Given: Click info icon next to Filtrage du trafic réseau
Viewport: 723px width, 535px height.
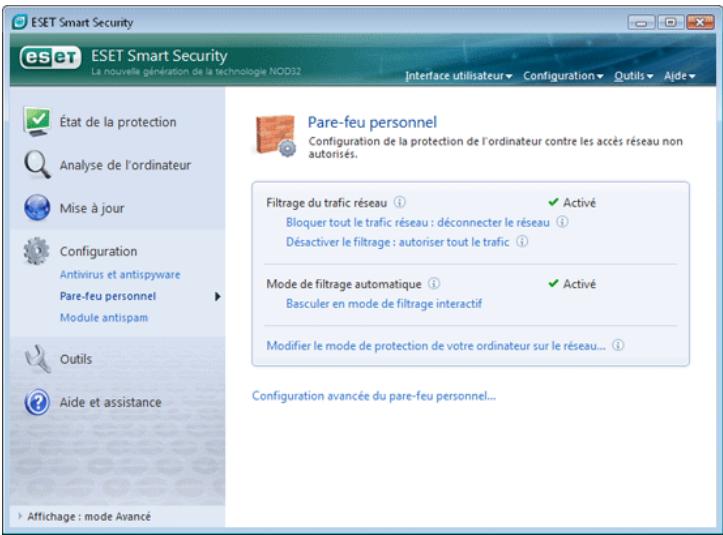Looking at the screenshot, I should click(x=399, y=202).
